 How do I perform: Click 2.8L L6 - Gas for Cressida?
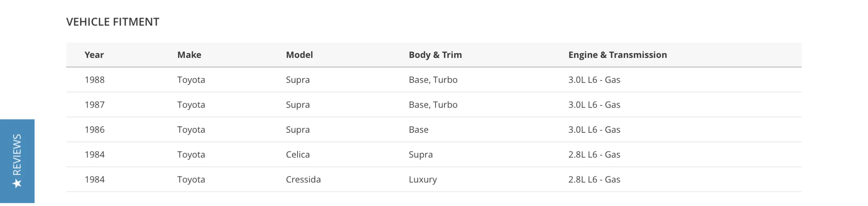click(594, 180)
